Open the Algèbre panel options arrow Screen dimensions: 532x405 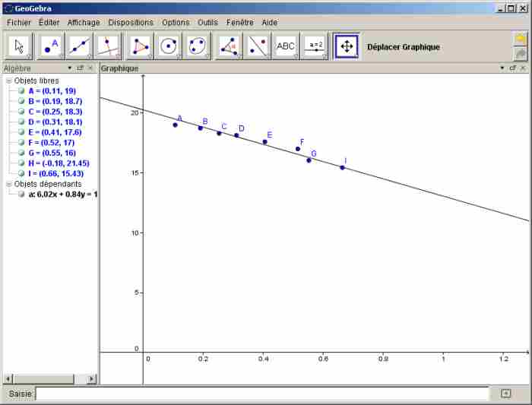[x=70, y=68]
